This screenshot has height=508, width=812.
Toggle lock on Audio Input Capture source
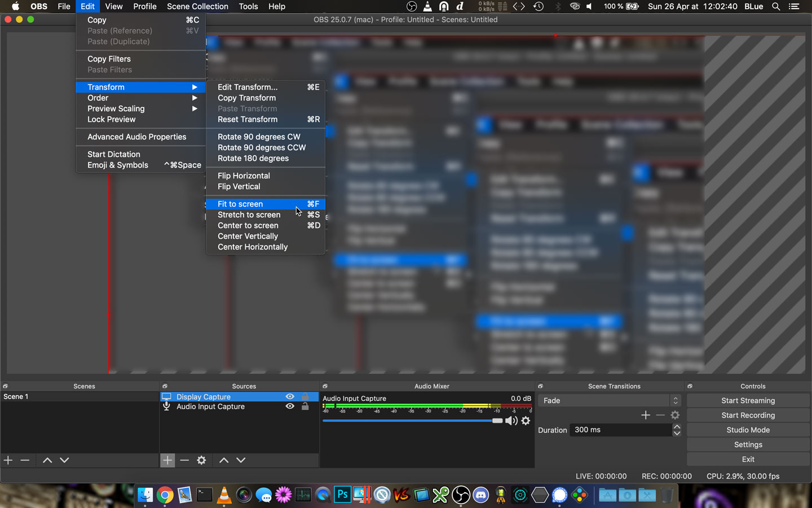pyautogui.click(x=305, y=406)
